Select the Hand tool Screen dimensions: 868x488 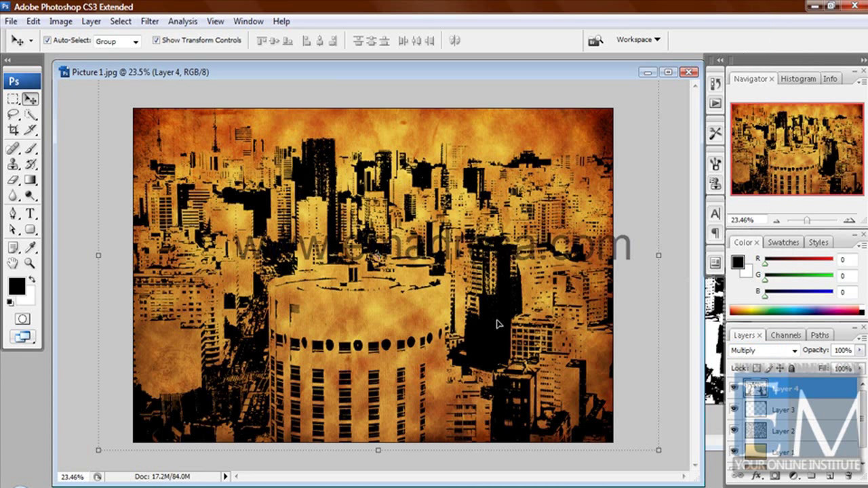(13, 264)
